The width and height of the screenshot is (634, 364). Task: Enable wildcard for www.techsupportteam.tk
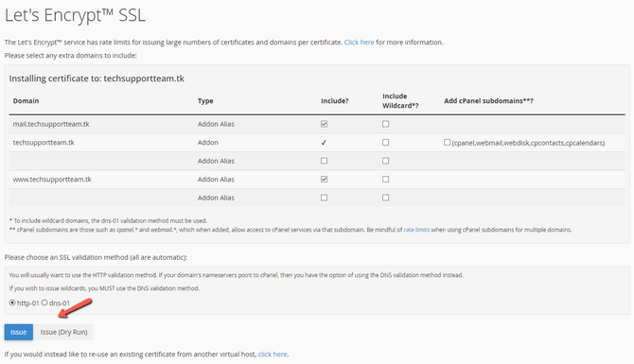tap(385, 179)
